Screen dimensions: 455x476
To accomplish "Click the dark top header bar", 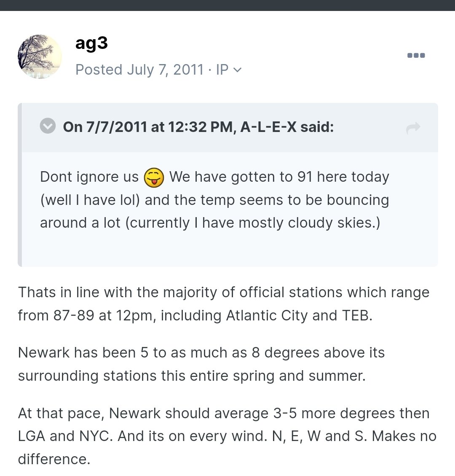I will tap(227, 5).
